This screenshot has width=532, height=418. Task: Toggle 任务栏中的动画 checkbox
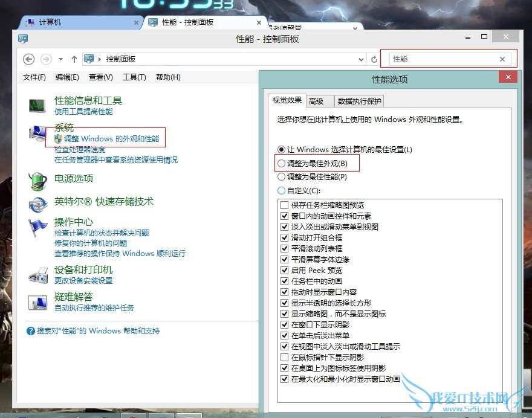tap(284, 281)
